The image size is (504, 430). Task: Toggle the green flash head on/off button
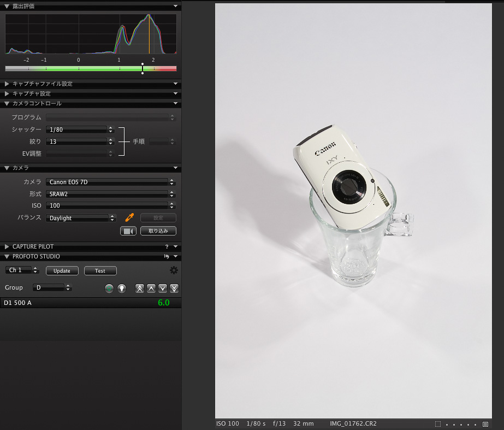[109, 288]
